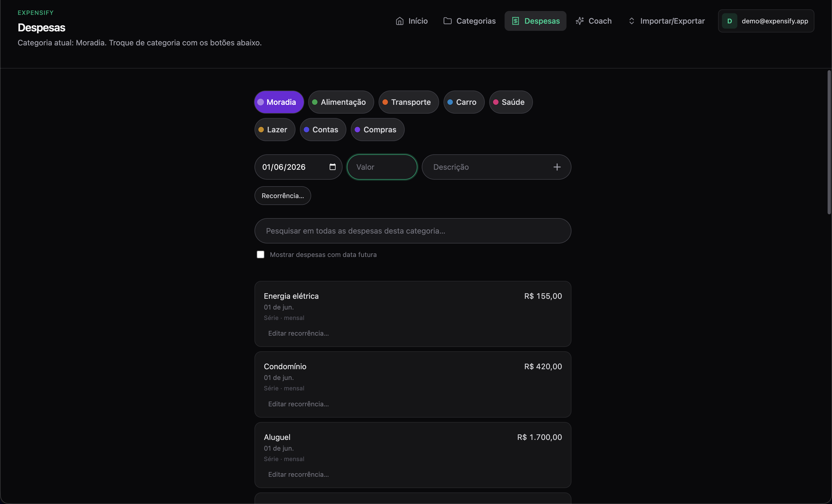Viewport: 832px width, 504px height.
Task: Choose the Carro category chip
Action: pos(464,102)
